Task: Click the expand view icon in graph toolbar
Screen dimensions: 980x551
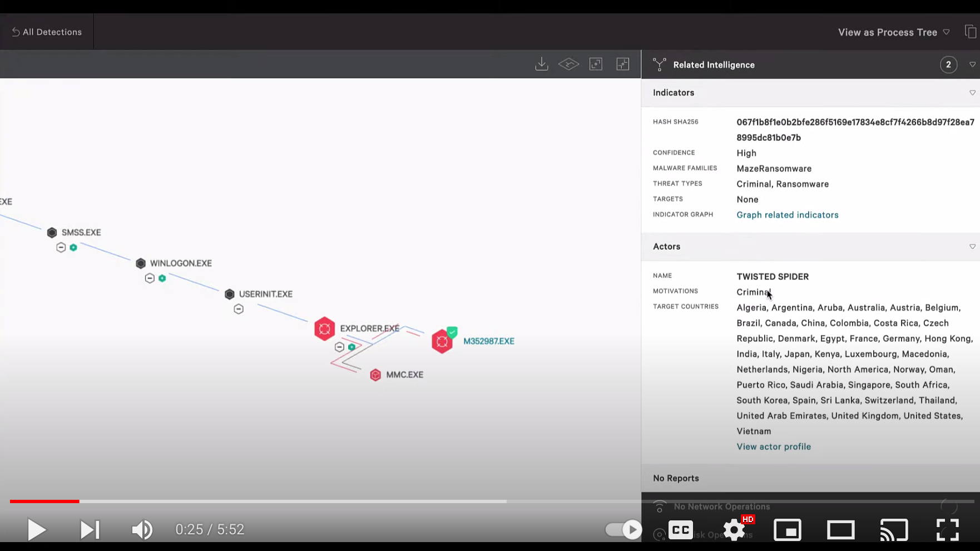Action: 596,65
